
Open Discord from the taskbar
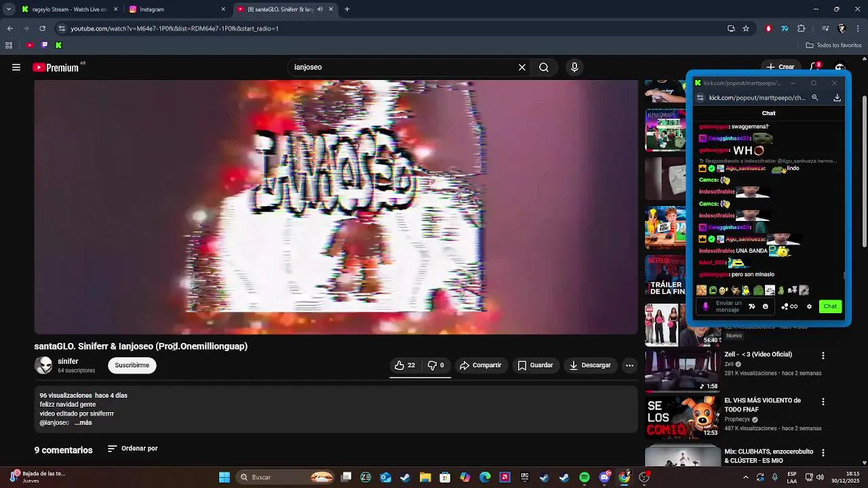pyautogui.click(x=604, y=477)
